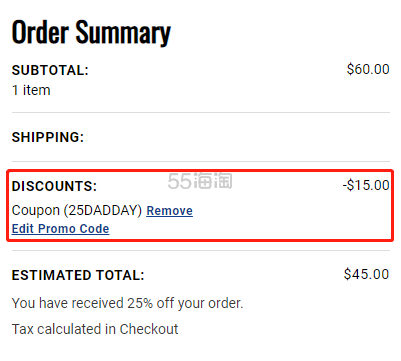Click the divider line above ESTIMATED TOTAL
This screenshot has height=361, width=401.
click(x=201, y=251)
